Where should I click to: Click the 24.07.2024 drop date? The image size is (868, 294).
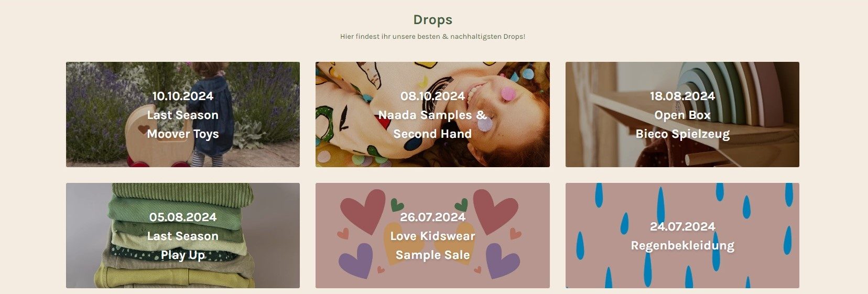click(682, 226)
